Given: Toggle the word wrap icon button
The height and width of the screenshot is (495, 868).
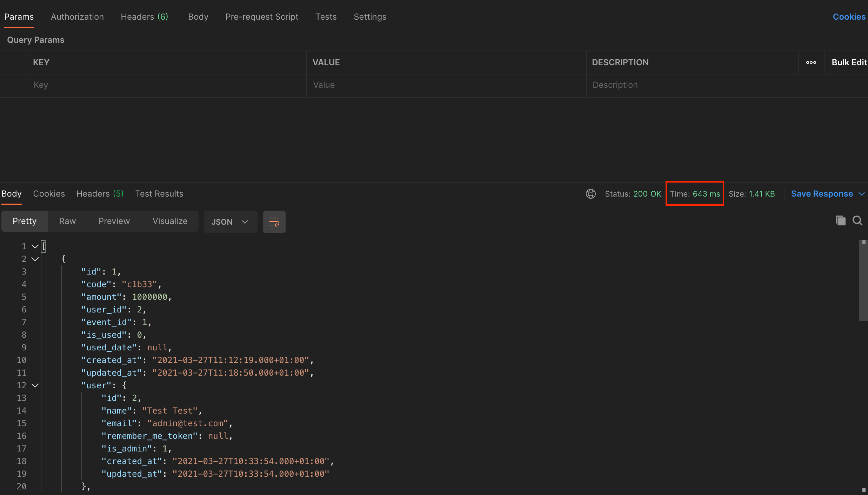Looking at the screenshot, I should coord(274,222).
